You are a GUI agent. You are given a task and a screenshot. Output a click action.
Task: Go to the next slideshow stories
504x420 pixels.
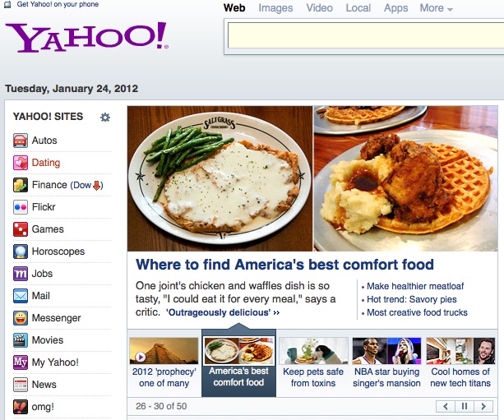click(x=483, y=406)
